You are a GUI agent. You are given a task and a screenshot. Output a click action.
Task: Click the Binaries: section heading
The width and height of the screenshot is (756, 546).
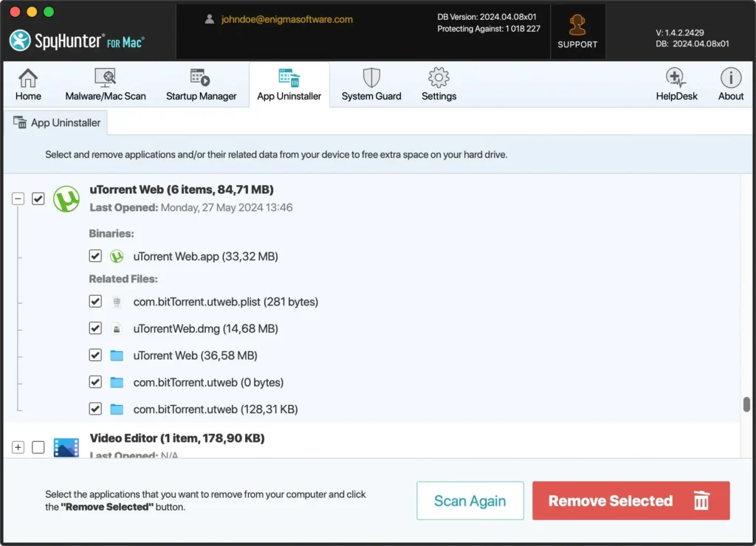click(x=111, y=234)
